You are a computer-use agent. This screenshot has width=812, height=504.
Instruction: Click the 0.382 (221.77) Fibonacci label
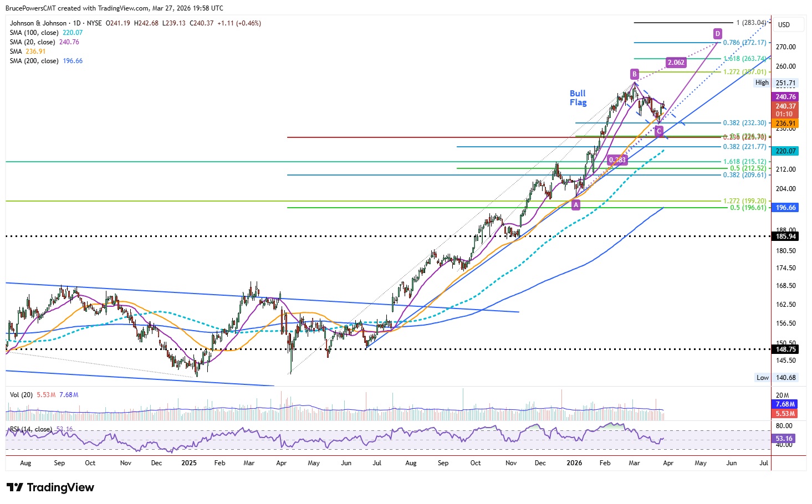(744, 147)
